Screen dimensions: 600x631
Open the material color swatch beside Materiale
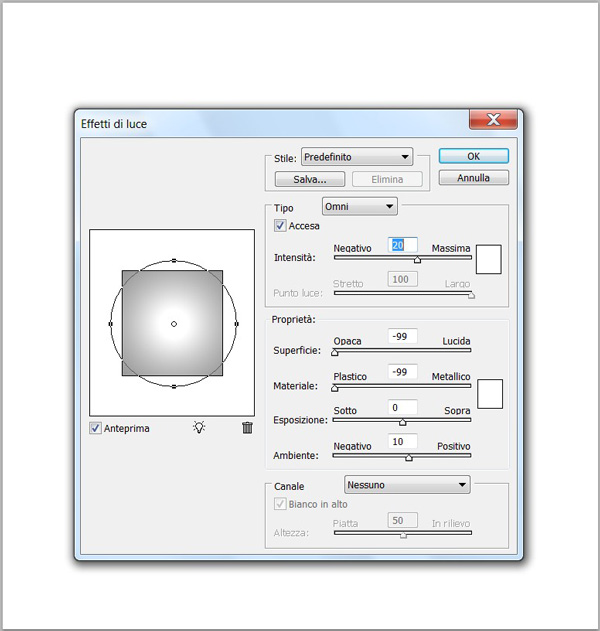tap(490, 393)
